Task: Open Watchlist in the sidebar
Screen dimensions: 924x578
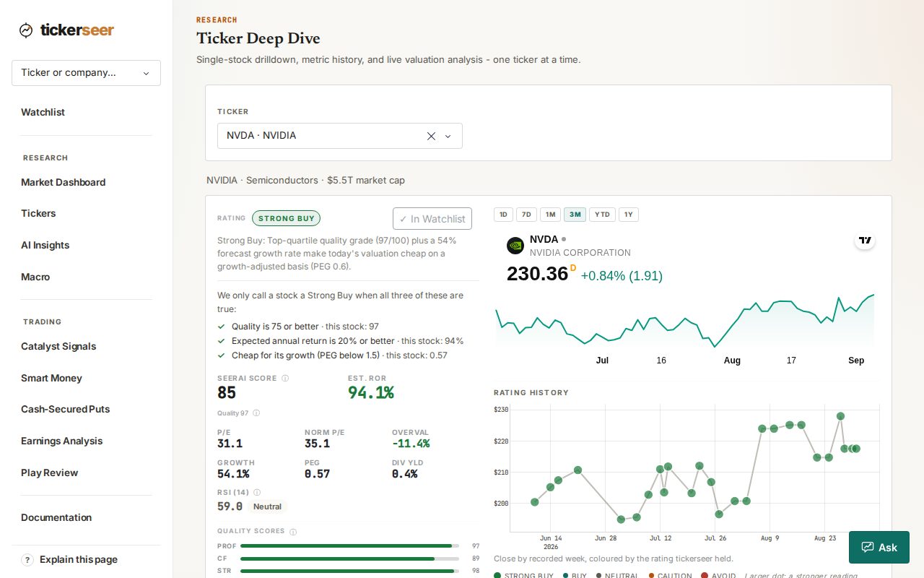Action: [43, 112]
